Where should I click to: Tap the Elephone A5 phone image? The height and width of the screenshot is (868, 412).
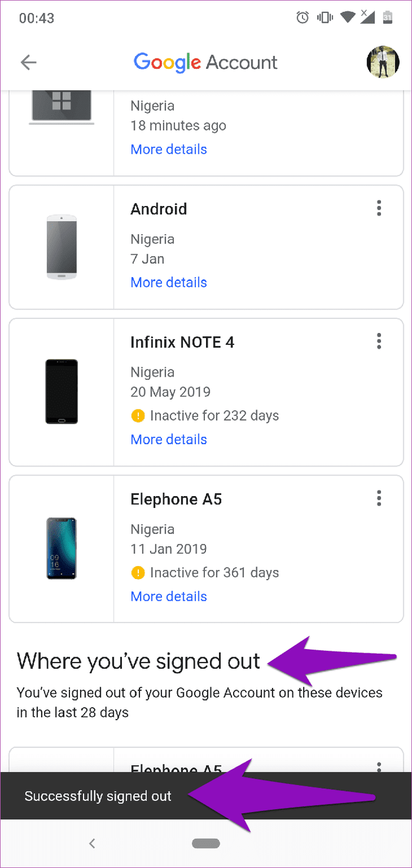point(62,549)
